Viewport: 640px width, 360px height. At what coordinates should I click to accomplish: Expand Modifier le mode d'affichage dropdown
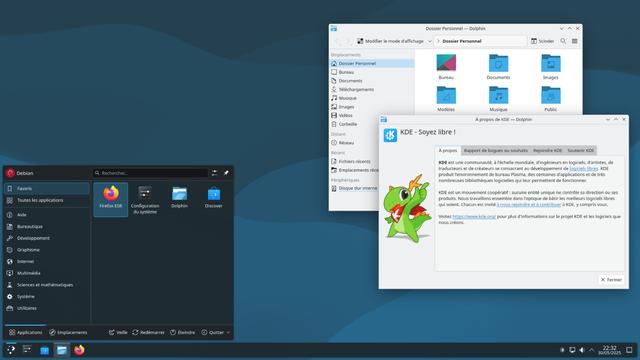[394, 41]
